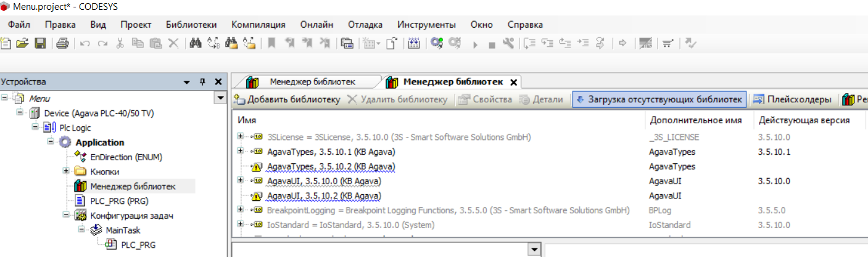Collapse the Device (Agava PLC-40/50 TV) node
This screenshot has width=868, height=257.
click(20, 113)
